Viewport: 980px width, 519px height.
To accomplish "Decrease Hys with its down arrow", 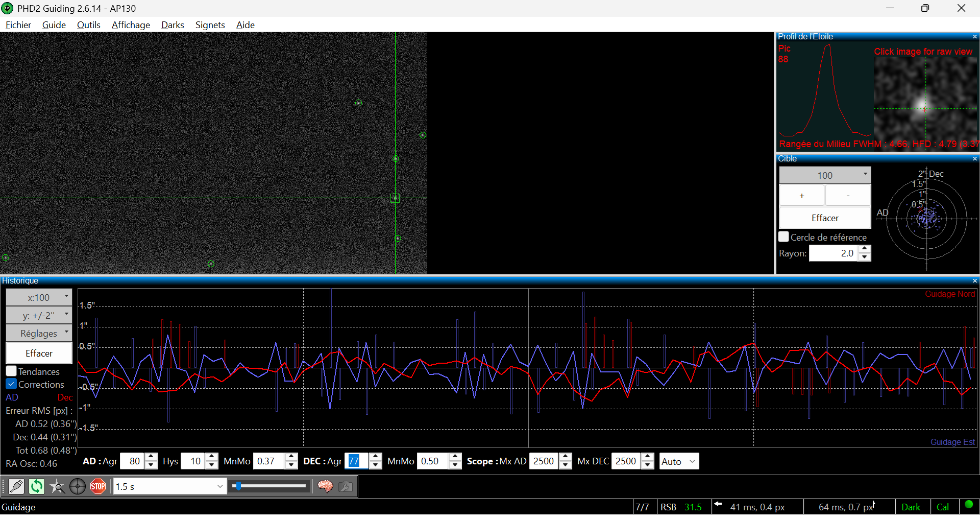I will point(212,465).
